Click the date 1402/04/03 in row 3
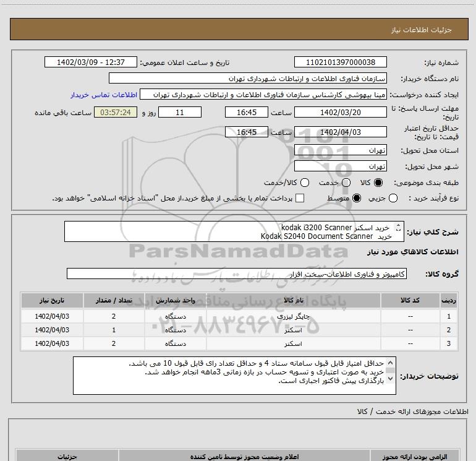Image resolution: width=476 pixels, height=461 pixels. (x=52, y=343)
